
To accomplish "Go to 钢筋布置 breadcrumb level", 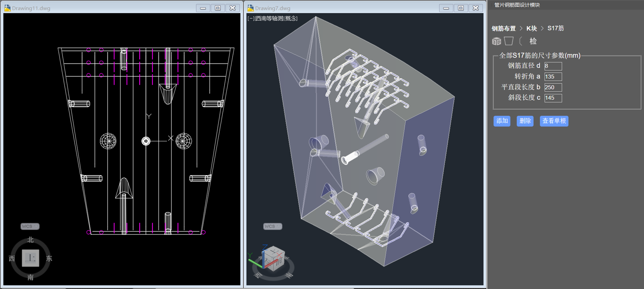I will pyautogui.click(x=504, y=29).
